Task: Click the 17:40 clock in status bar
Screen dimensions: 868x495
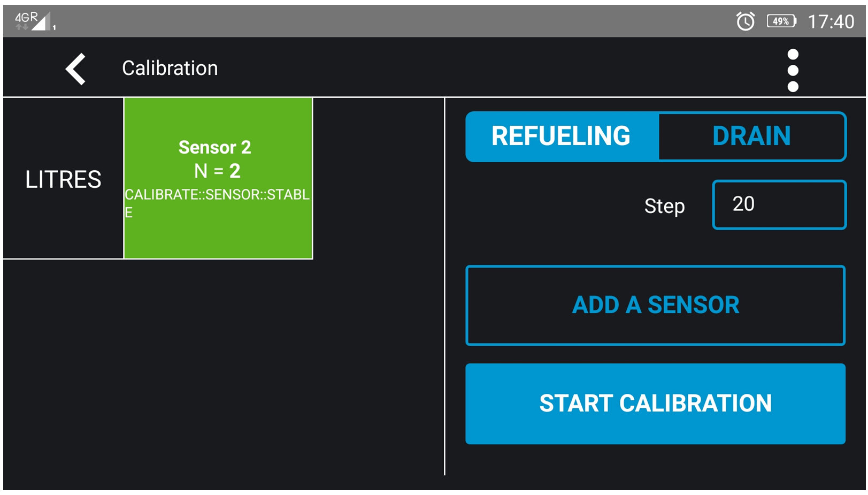Action: [x=831, y=22]
